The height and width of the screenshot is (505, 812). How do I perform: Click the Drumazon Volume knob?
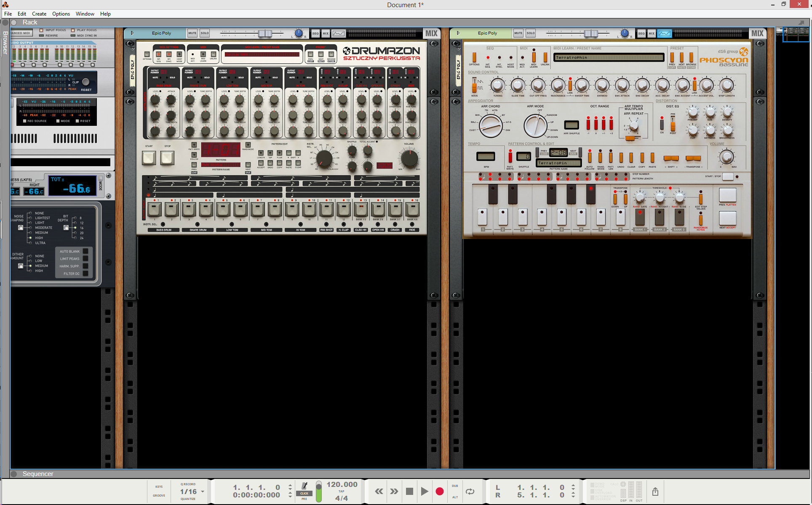(409, 159)
